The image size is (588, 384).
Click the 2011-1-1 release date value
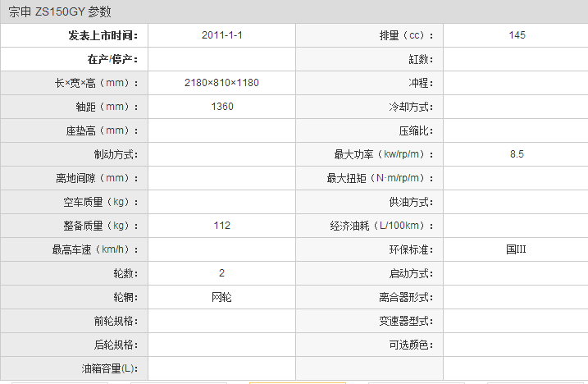[222, 35]
